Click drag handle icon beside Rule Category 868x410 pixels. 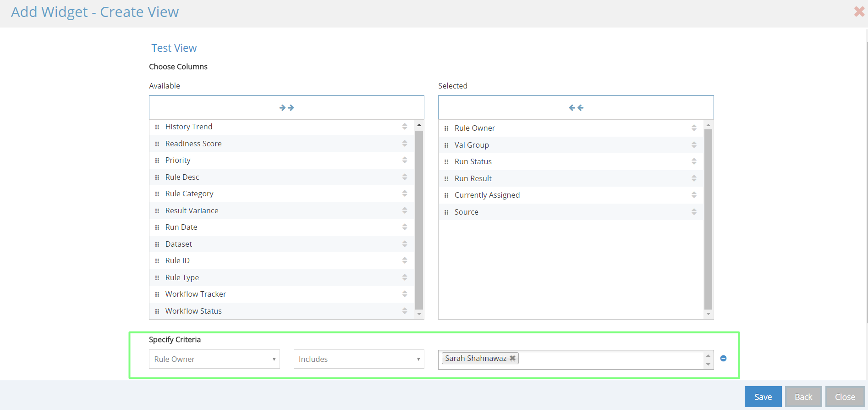click(157, 194)
